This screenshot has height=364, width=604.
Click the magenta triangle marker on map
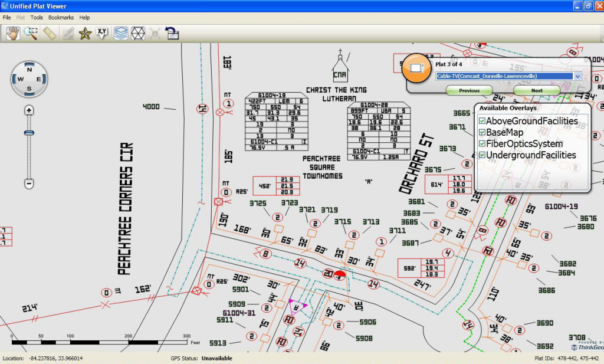[x=297, y=308]
